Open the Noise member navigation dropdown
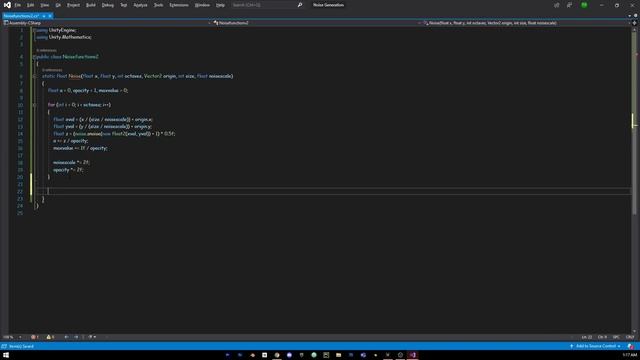 [x=527, y=23]
